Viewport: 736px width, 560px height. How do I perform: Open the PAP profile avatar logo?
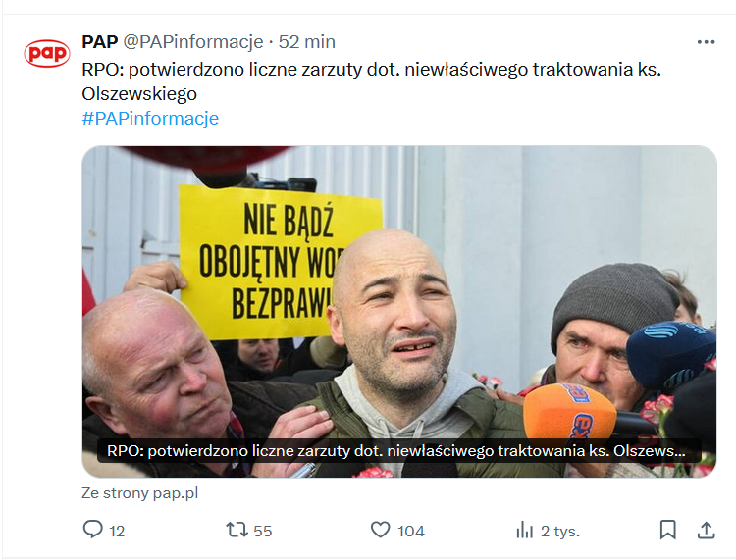47,53
